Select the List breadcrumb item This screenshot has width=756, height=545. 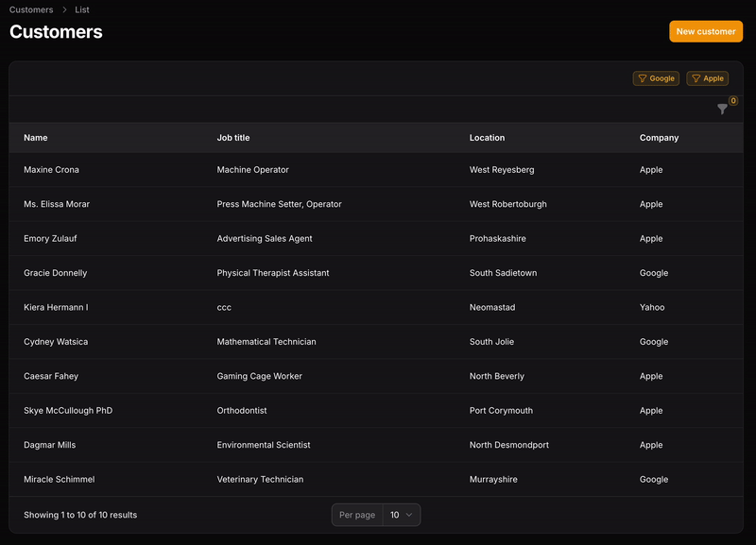pos(80,10)
